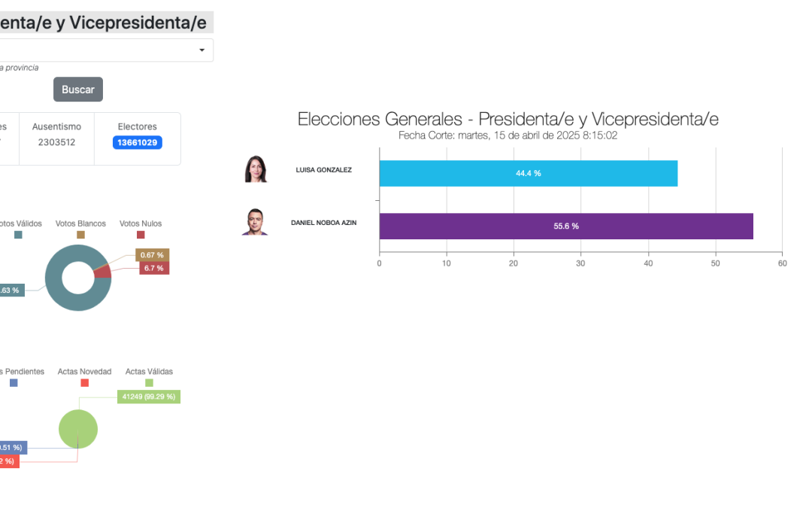Viewport: 812px width, 508px height.
Task: Click the Electores count badge 13661029
Action: point(138,142)
